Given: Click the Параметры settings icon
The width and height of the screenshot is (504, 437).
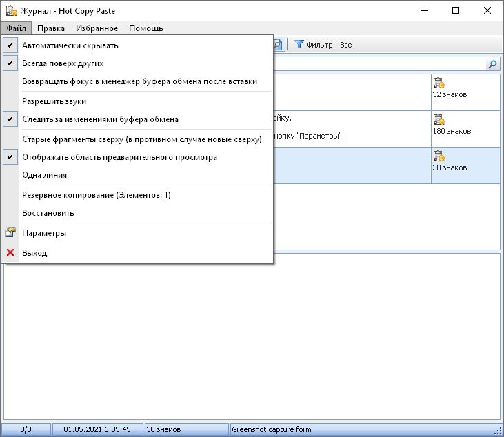Looking at the screenshot, I should 10,233.
